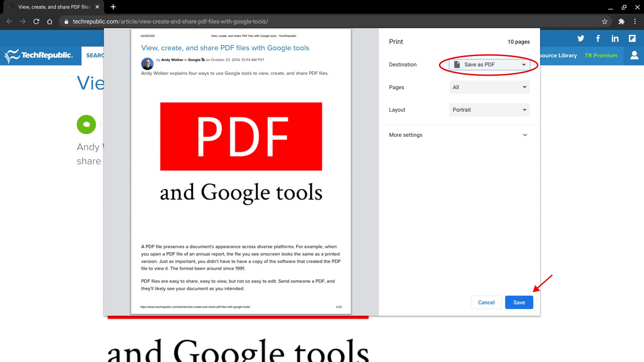644x362 pixels.
Task: Open the Pages dropdown showing All
Action: click(x=489, y=87)
